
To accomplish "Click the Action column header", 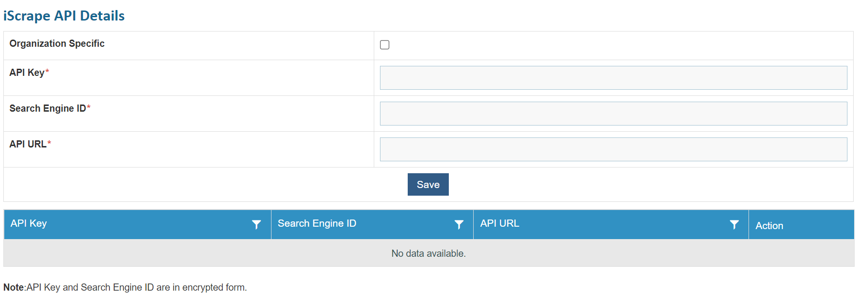I will (769, 226).
